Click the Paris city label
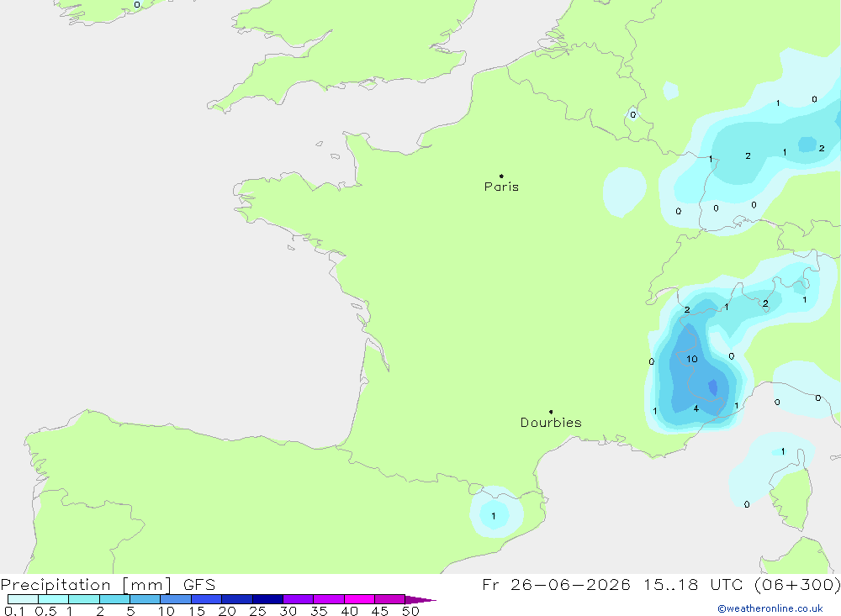841x616 pixels. pos(501,187)
